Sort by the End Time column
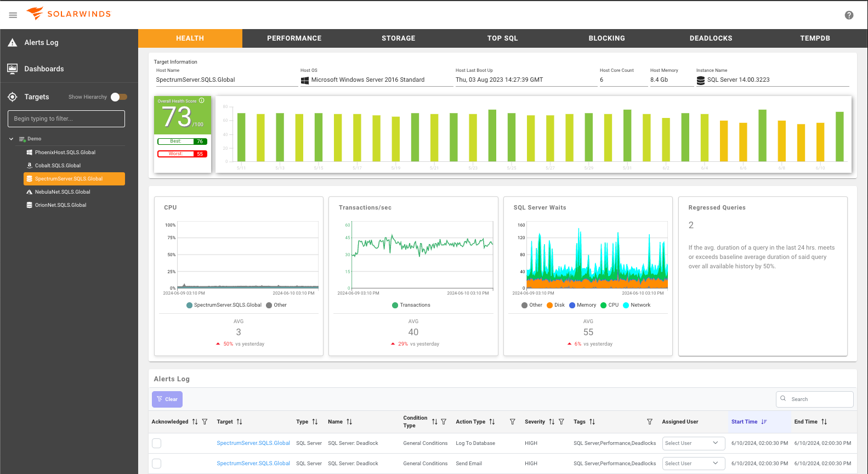Image resolution: width=868 pixels, height=474 pixels. click(x=824, y=422)
